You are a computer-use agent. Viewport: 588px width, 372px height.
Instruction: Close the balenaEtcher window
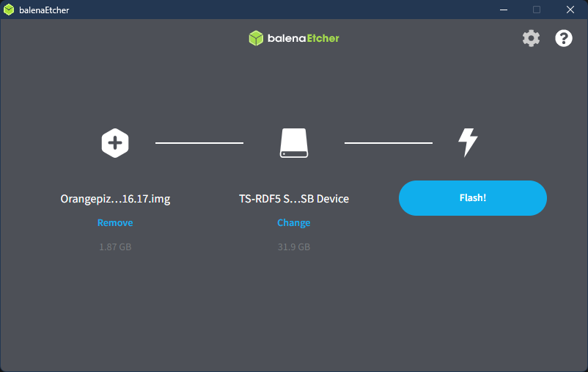pos(570,10)
